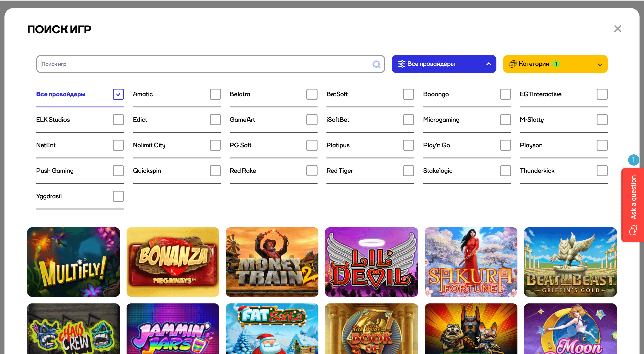
Task: Uncheck the Все провайдеры checkbox
Action: (118, 94)
